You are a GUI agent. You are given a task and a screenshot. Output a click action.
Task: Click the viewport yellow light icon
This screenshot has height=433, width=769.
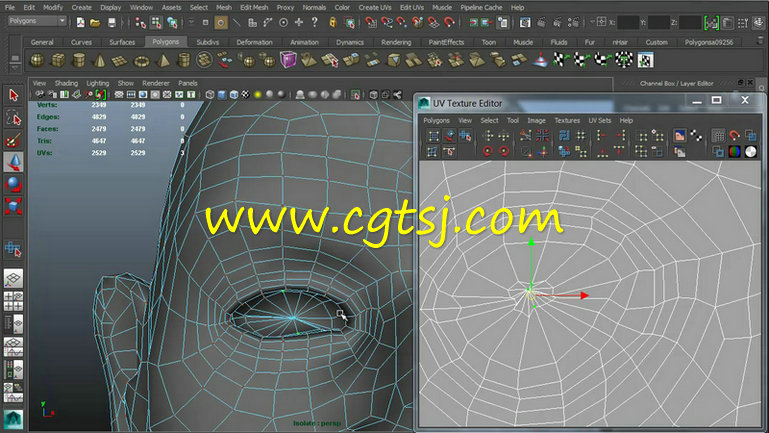coord(257,95)
